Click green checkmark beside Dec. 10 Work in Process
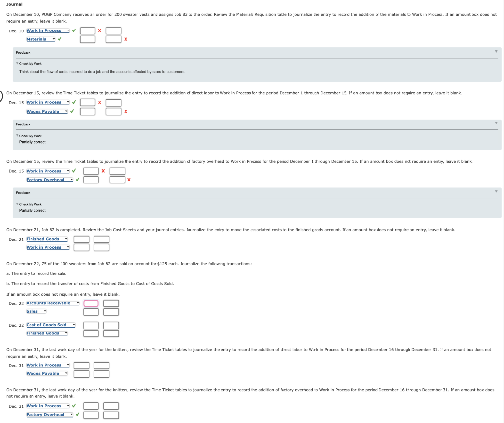Viewport: 504px width, 423px height. (x=73, y=30)
